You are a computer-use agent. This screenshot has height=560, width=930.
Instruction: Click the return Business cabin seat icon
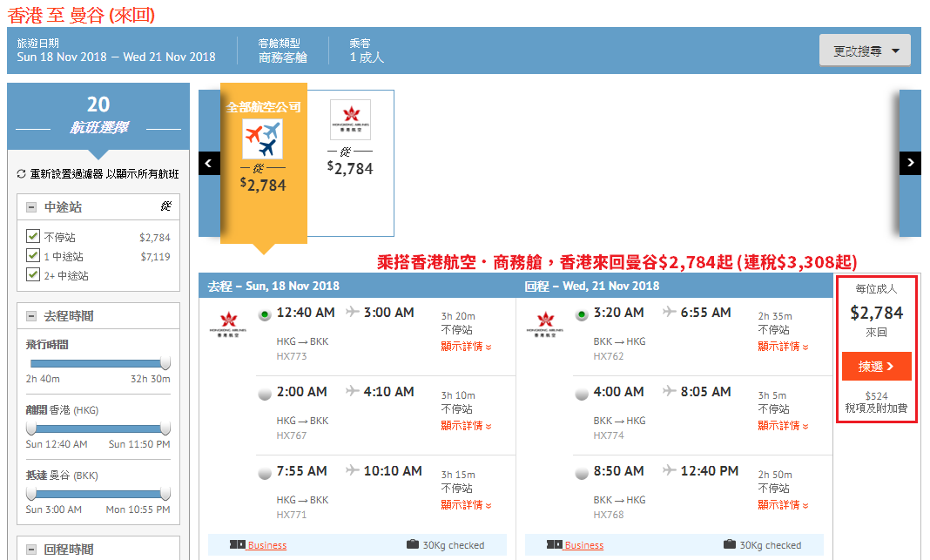click(555, 544)
